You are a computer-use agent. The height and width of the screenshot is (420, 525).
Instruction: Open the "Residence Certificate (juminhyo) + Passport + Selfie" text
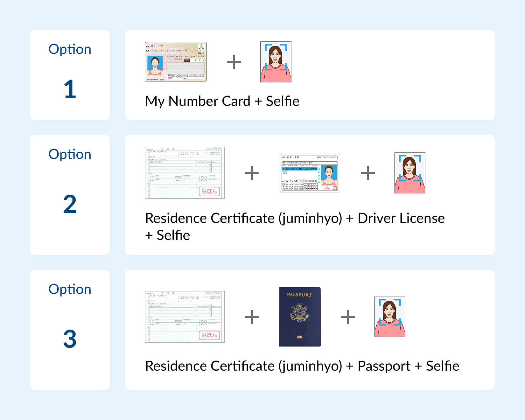tap(302, 366)
